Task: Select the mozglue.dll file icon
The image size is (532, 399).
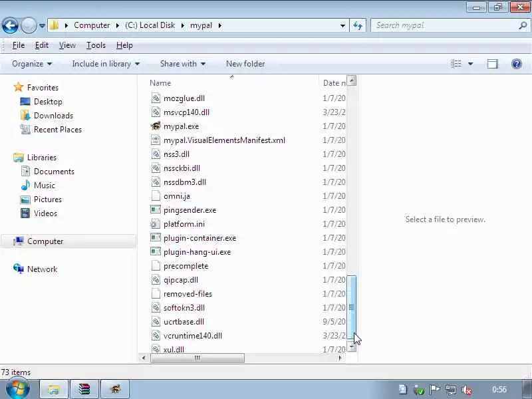Action: click(x=156, y=98)
